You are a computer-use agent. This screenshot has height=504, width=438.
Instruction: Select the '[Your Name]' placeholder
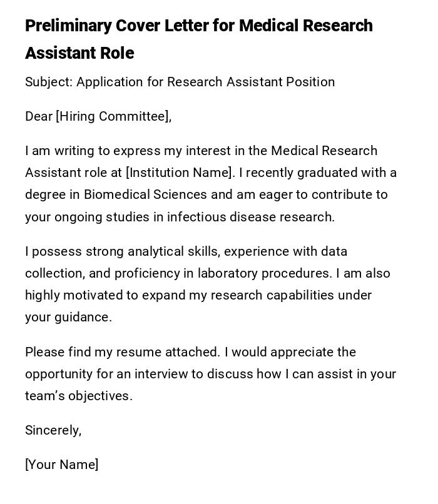coord(62,465)
